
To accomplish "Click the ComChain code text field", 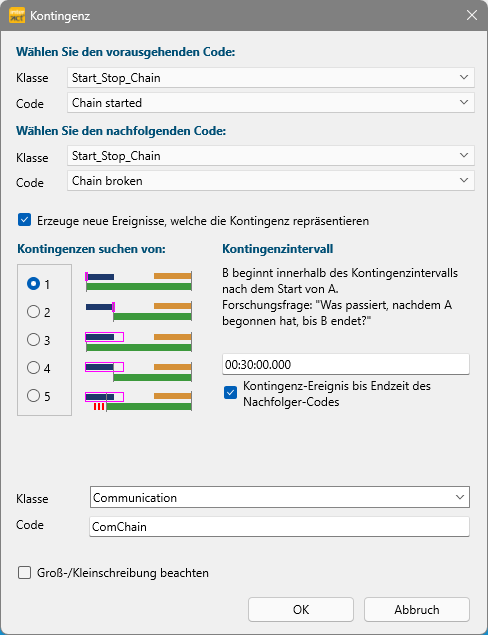I will pos(279,526).
